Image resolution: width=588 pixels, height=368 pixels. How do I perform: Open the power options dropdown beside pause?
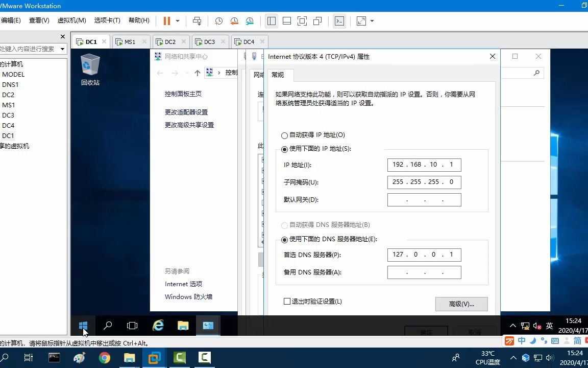coord(178,21)
